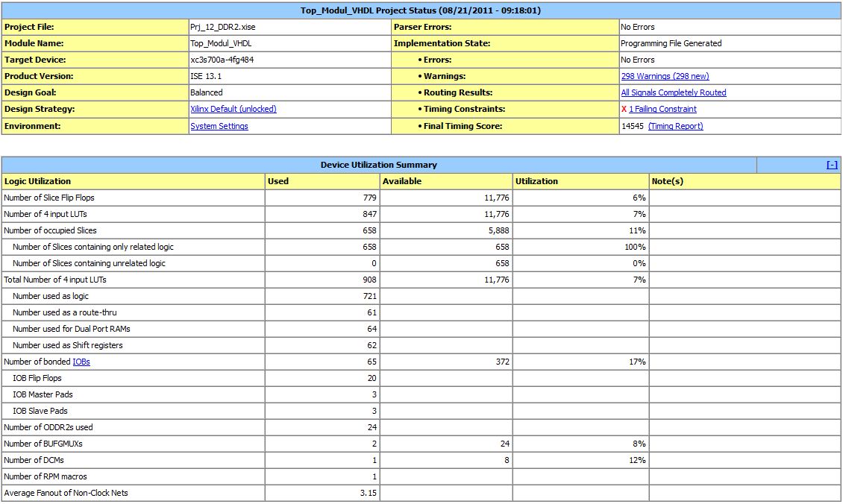Open All Signals Completely Routed report

tap(673, 92)
